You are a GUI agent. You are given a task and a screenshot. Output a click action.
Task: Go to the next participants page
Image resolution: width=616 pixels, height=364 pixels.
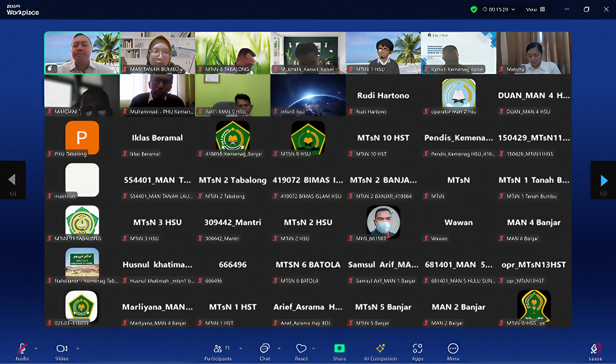click(604, 181)
